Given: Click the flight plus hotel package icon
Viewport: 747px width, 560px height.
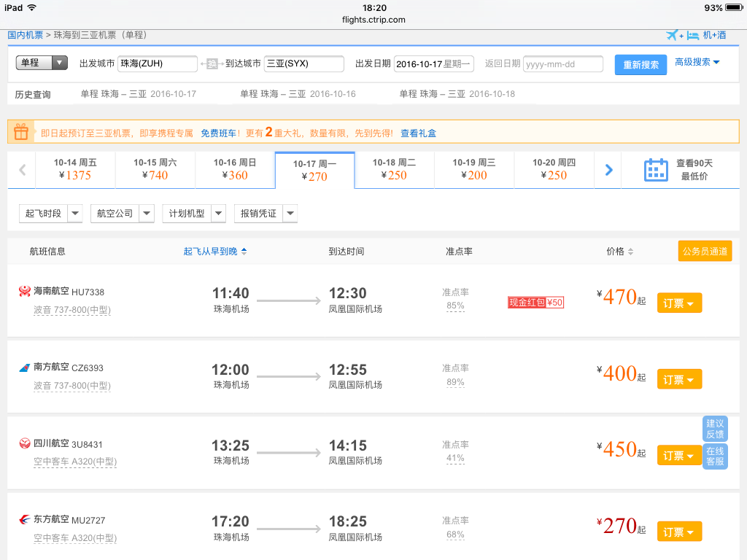Looking at the screenshot, I should [683, 35].
